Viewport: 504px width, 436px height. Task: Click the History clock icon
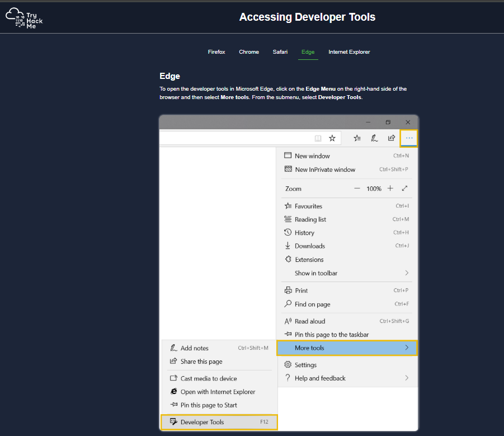pyautogui.click(x=288, y=232)
